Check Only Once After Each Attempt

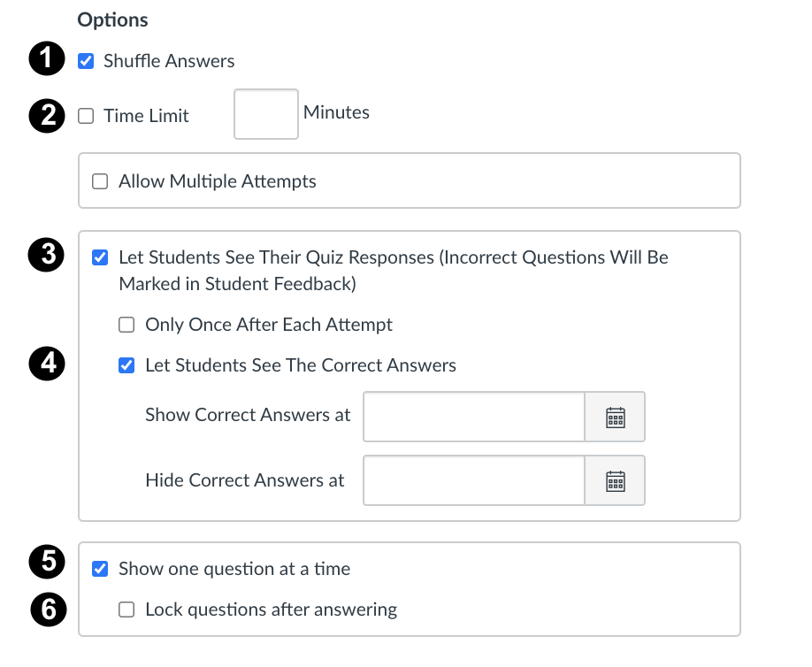tap(127, 325)
